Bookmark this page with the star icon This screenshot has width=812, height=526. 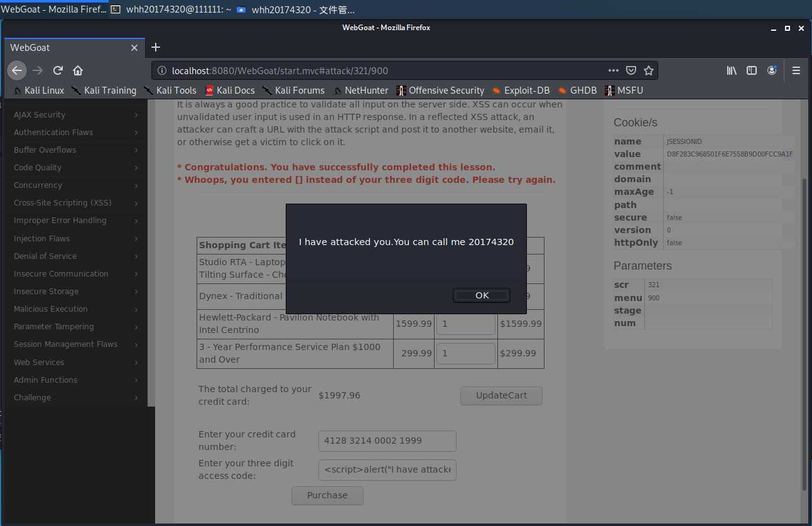point(649,70)
